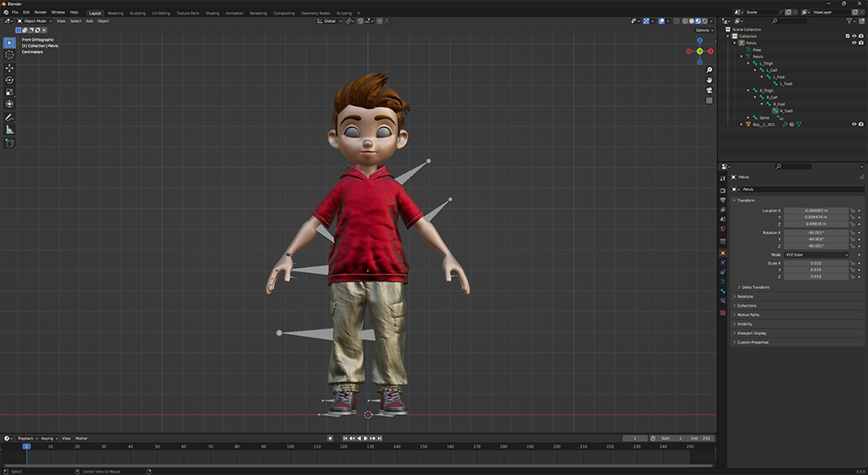The image size is (868, 475).
Task: Switch orthographic/perspective grid icon
Action: click(x=709, y=100)
